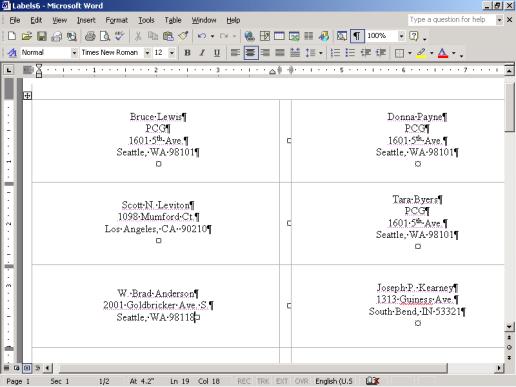The image size is (516, 387).
Task: Click the Undo arrow icon
Action: [201, 36]
